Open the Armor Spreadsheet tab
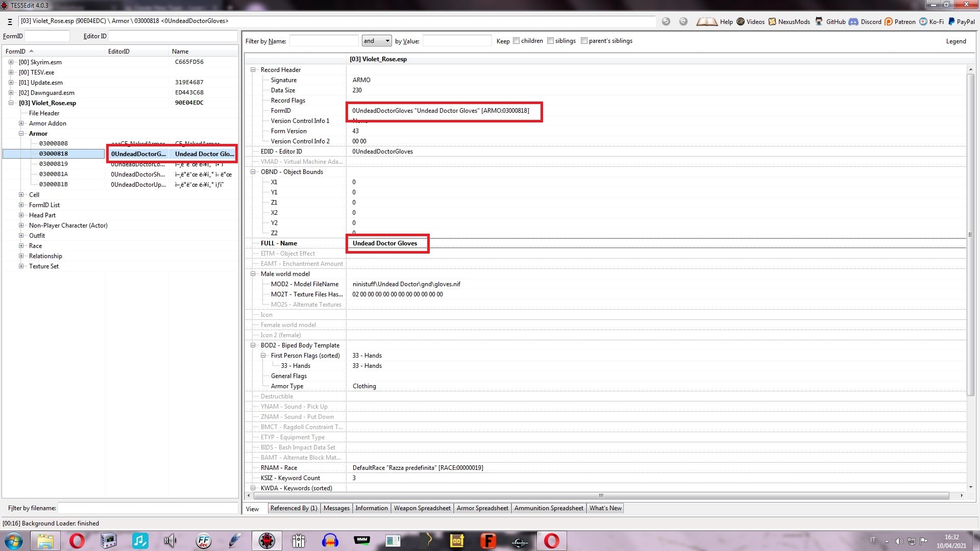The width and height of the screenshot is (980, 551). (482, 508)
